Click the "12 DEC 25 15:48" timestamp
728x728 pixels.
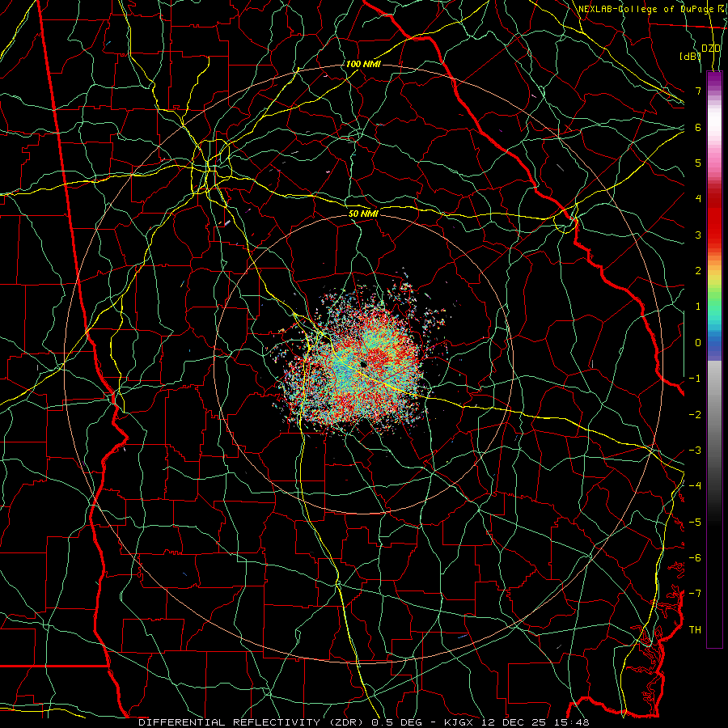click(x=534, y=722)
